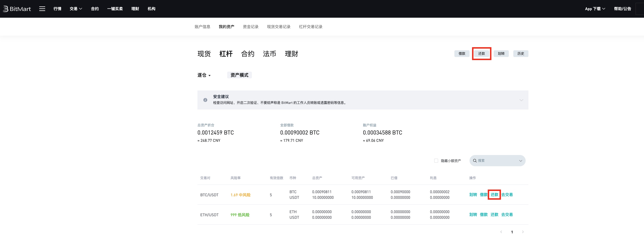Open the 资金记录 tab
Viewport: 644px width, 246px height.
coord(250,27)
